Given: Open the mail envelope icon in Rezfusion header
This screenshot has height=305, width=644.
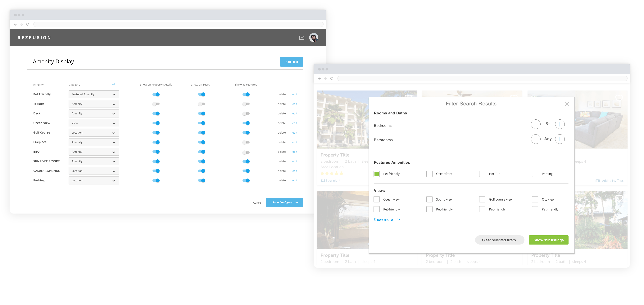Looking at the screenshot, I should pyautogui.click(x=302, y=38).
